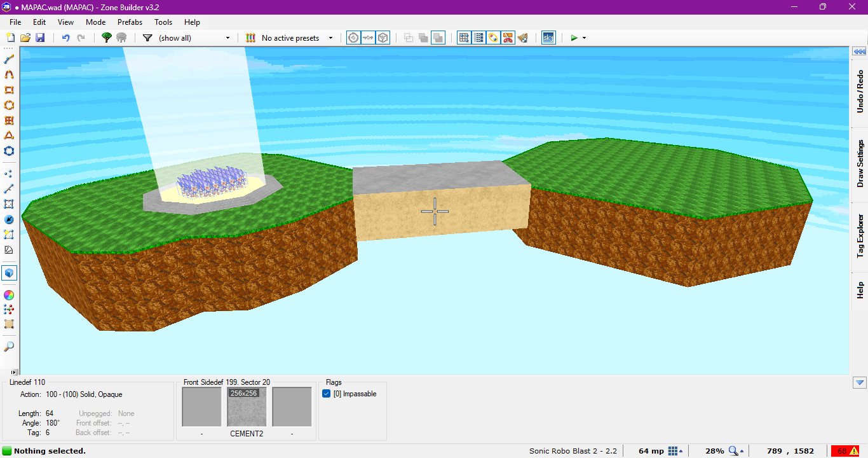Select the Draw Curve tool

(x=9, y=74)
